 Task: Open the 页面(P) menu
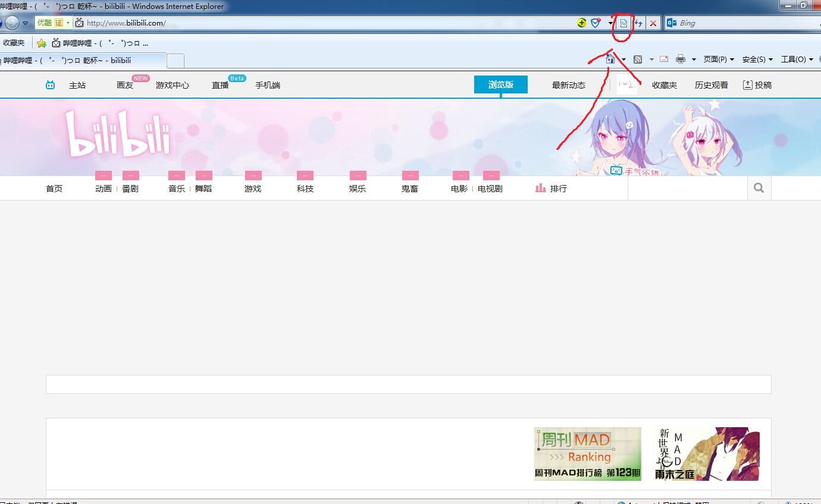(x=719, y=60)
